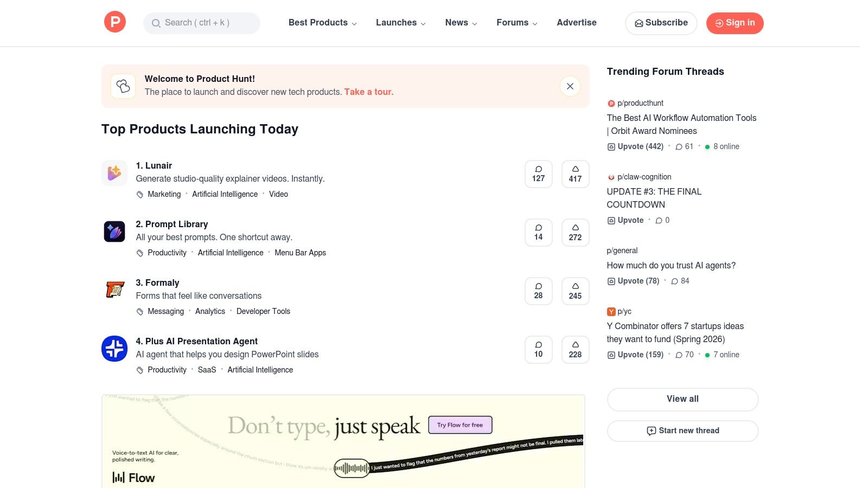Image resolution: width=868 pixels, height=488 pixels.
Task: Select Lunair's Artificial Intelligence tag
Action: pos(225,194)
